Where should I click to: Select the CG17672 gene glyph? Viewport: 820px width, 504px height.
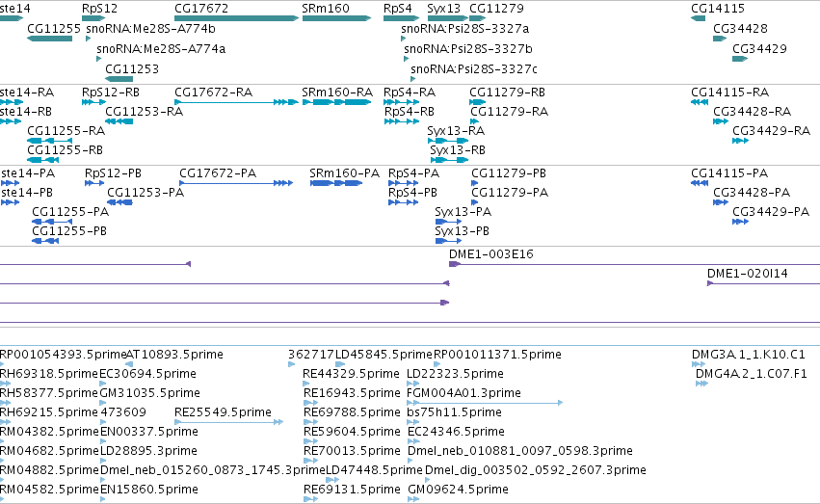pyautogui.click(x=236, y=18)
